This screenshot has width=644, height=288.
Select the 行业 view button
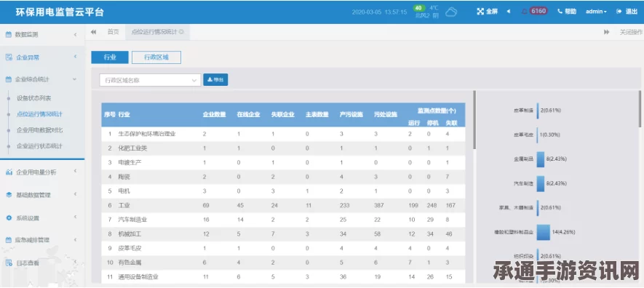tap(110, 57)
